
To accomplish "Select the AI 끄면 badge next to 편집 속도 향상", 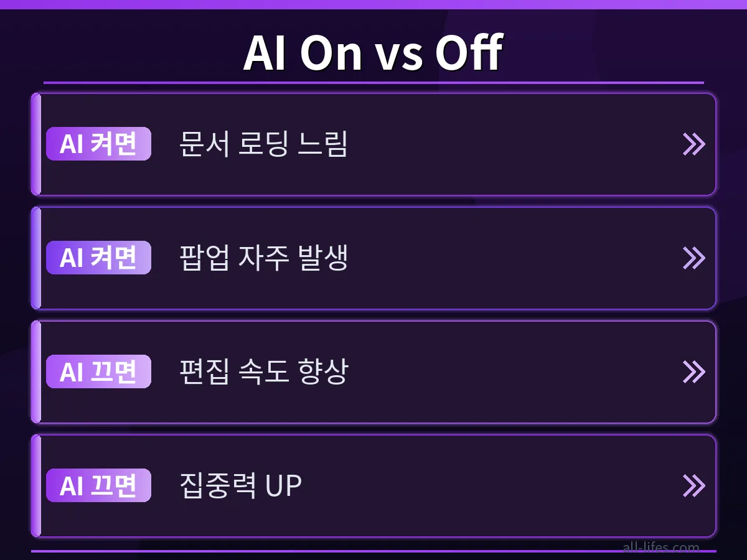I will pos(98,371).
